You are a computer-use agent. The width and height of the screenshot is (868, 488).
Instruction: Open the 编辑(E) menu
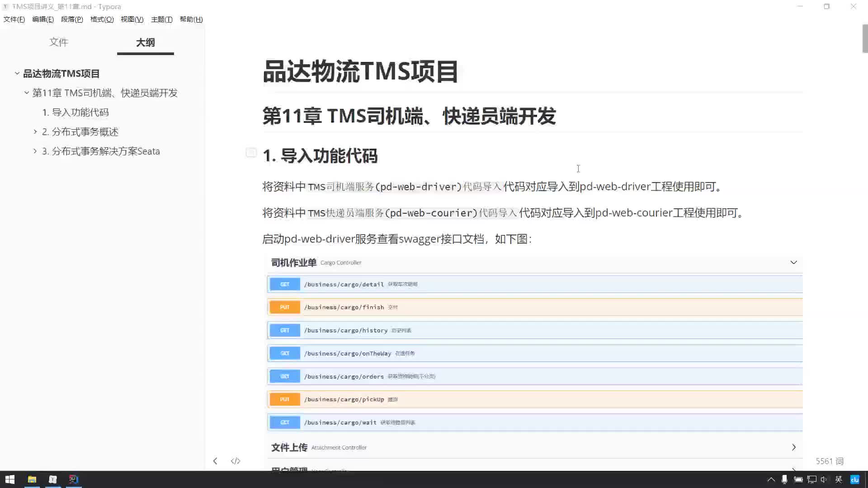pos(43,19)
